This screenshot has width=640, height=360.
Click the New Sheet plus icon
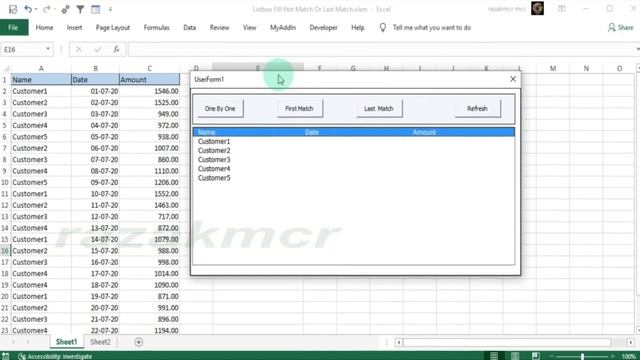(139, 342)
